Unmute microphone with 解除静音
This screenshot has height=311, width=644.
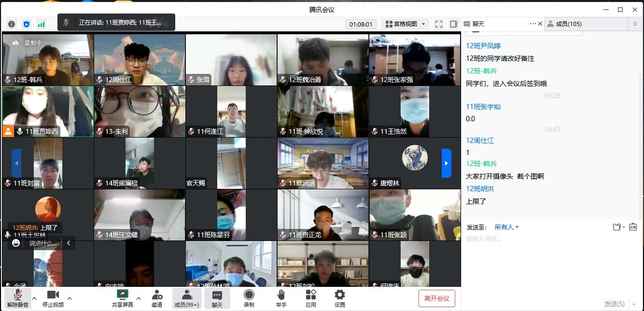pos(18,298)
